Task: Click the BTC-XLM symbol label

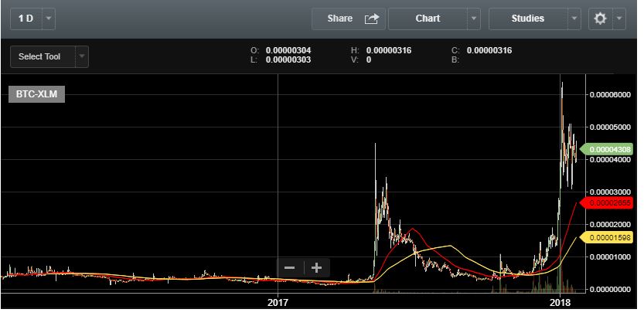Action: click(x=36, y=94)
